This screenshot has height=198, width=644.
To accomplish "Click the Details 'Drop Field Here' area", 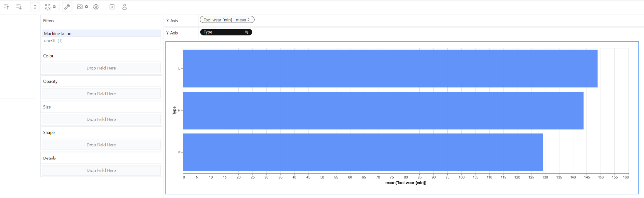I will coord(101,170).
